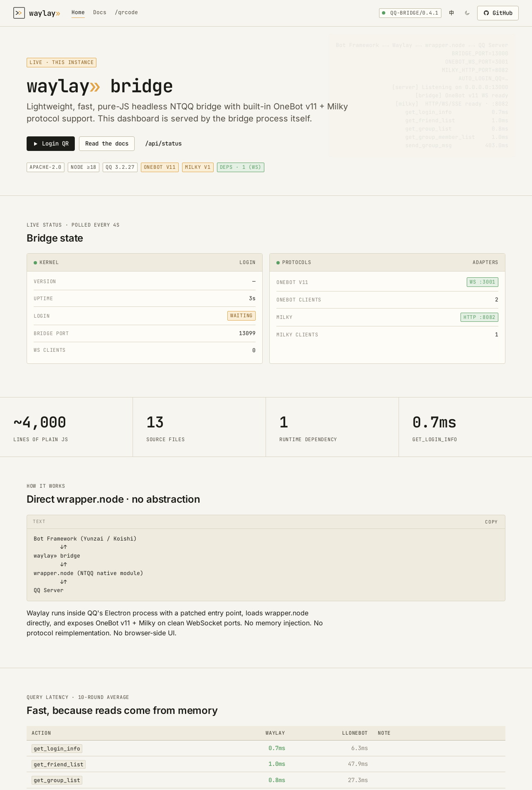Open the /qrcode nav link
The height and width of the screenshot is (790, 532).
click(126, 12)
